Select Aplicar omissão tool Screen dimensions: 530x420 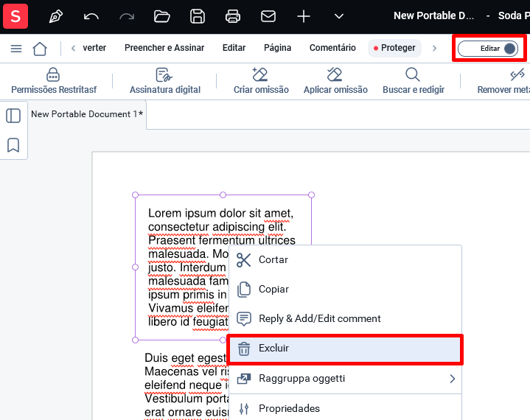click(335, 81)
